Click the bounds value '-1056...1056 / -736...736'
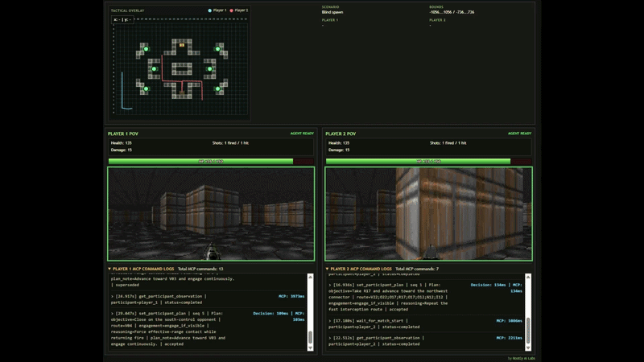The height and width of the screenshot is (362, 644). 452,12
